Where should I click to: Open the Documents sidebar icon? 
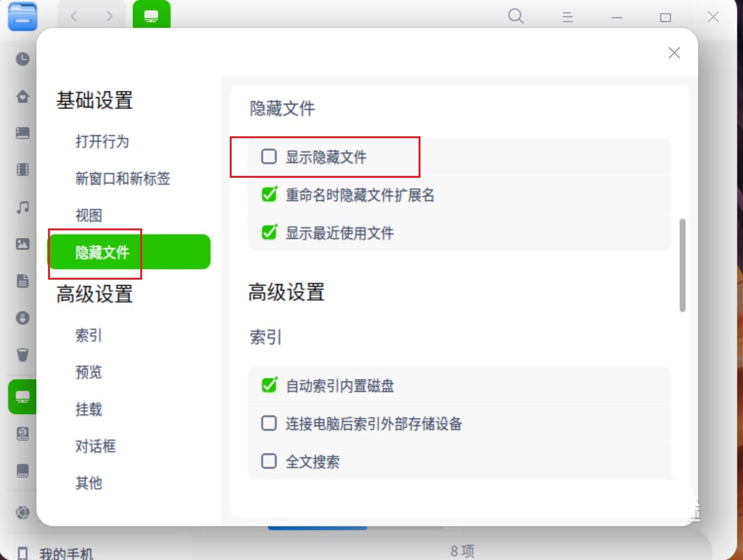tap(22, 280)
